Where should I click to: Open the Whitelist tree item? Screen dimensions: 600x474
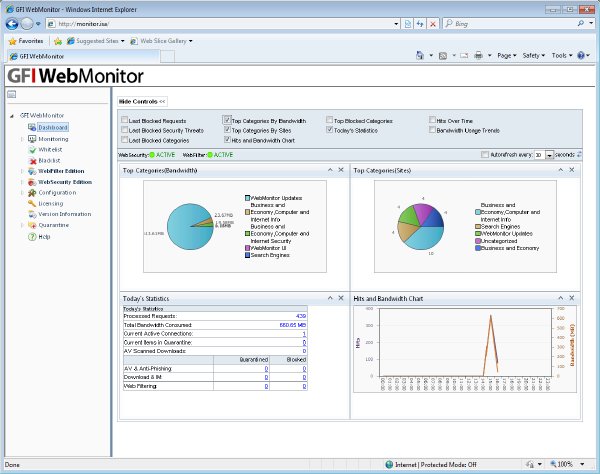pos(50,150)
